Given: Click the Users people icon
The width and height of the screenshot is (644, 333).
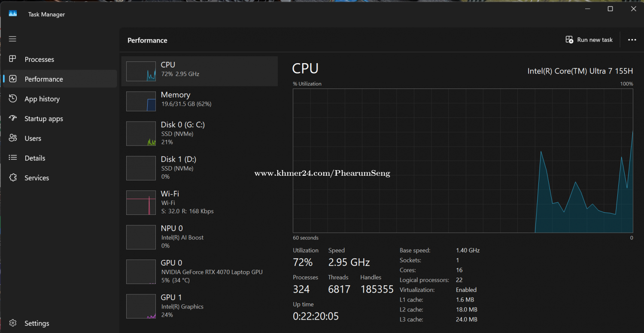Looking at the screenshot, I should [x=12, y=138].
